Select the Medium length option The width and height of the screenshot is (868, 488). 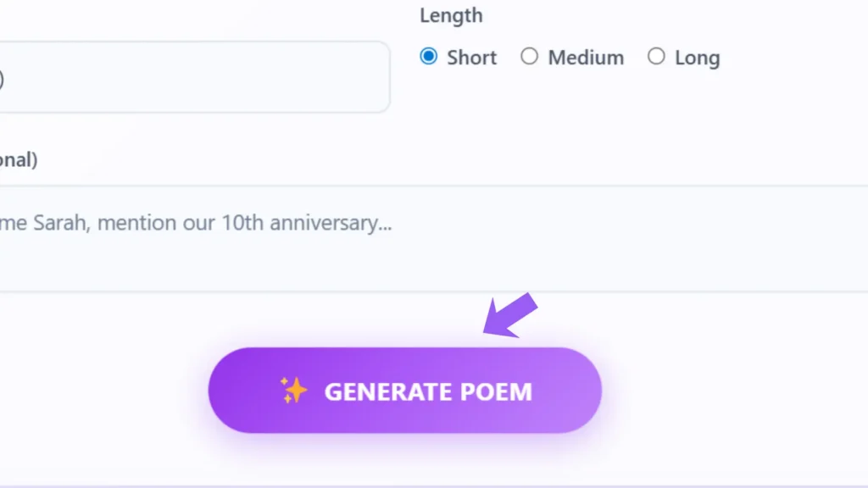530,57
